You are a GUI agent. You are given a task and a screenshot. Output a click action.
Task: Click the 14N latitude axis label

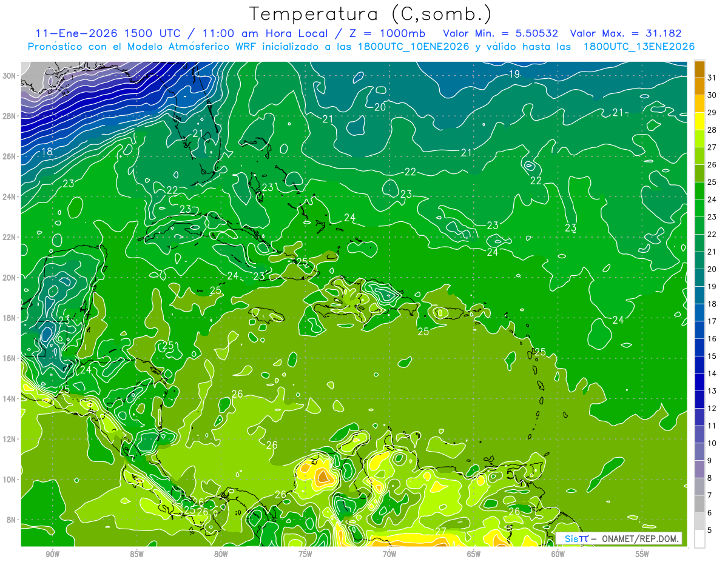tap(8, 398)
